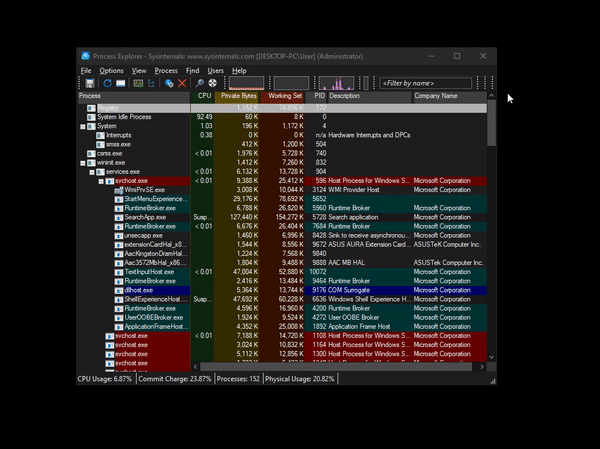Viewport: 600px width, 449px height.
Task: Click the vertical scrollbar down arrow
Action: (x=492, y=357)
